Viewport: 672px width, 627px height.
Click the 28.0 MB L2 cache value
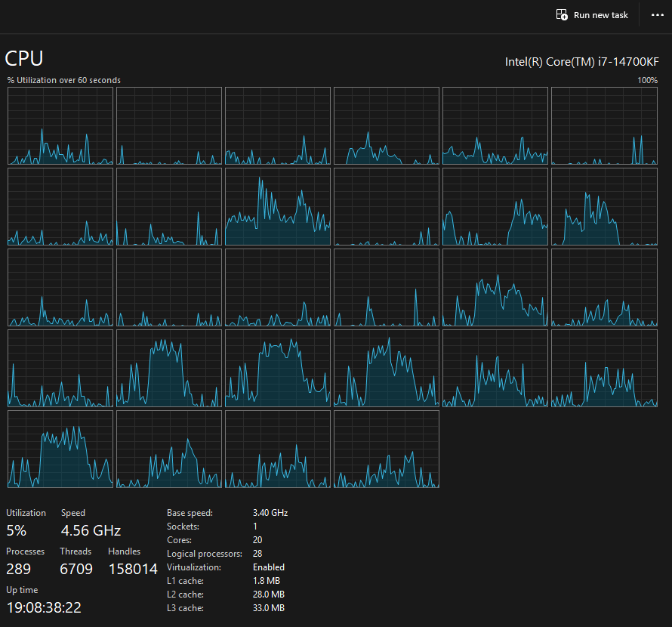tap(269, 595)
